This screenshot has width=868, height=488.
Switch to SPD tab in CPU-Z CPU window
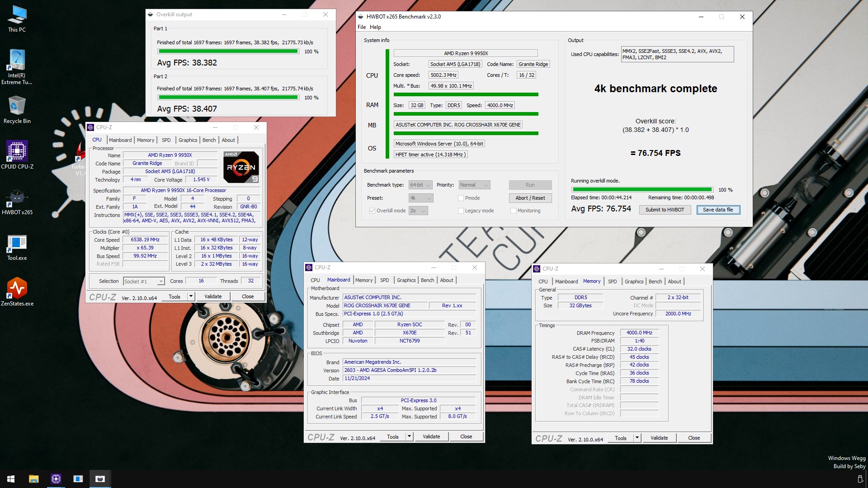pyautogui.click(x=166, y=140)
